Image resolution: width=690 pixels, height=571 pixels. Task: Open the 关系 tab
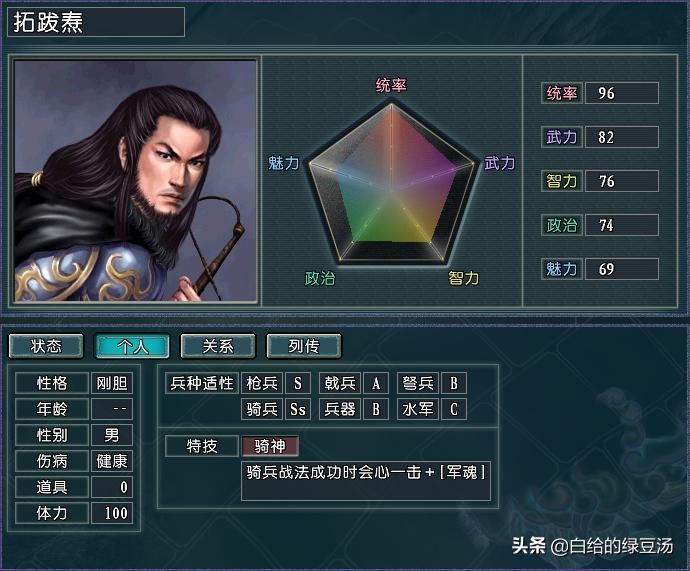point(218,346)
